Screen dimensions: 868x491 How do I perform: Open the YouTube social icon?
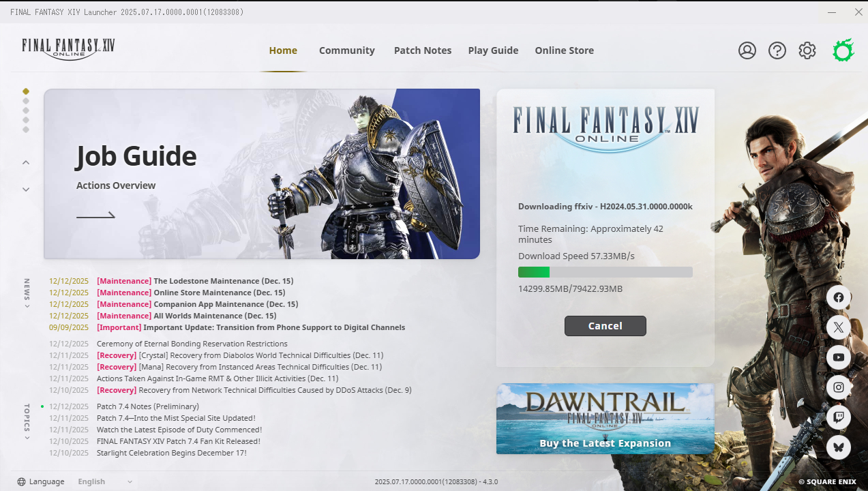coord(839,357)
